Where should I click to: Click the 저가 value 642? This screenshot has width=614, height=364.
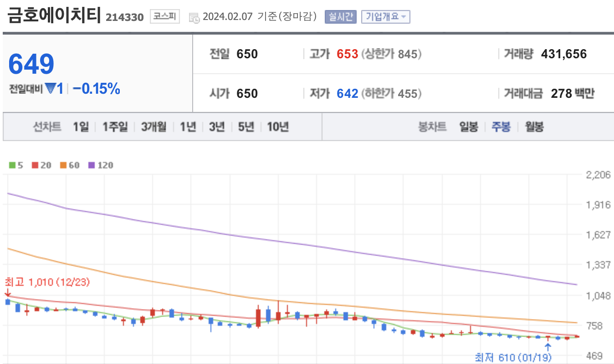pyautogui.click(x=347, y=94)
